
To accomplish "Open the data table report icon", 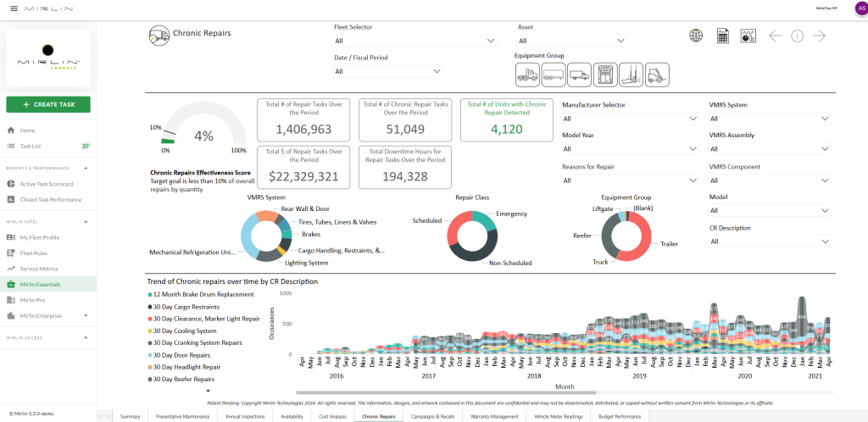I will (x=722, y=36).
